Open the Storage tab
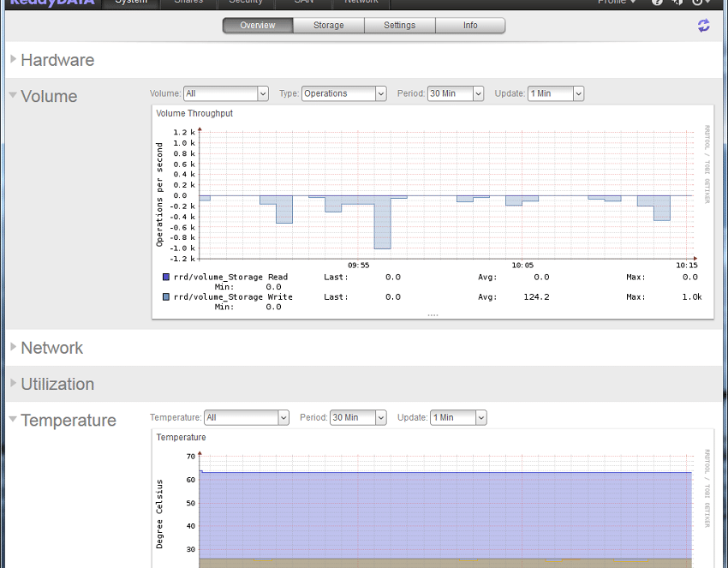 pos(329,26)
